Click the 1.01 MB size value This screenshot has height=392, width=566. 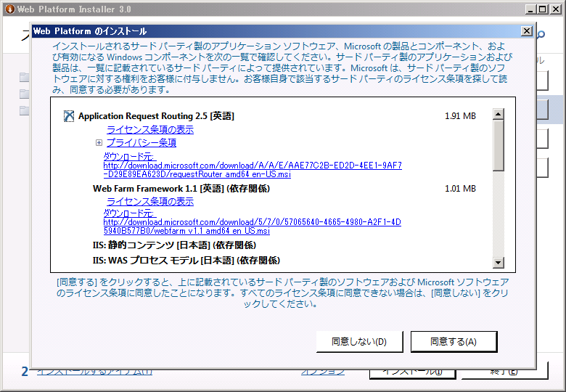[x=460, y=189]
